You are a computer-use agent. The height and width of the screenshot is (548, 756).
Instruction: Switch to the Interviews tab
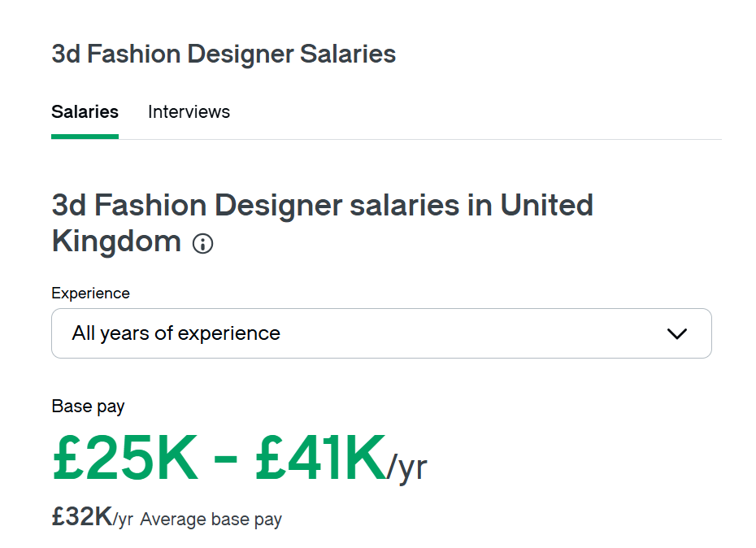[189, 111]
